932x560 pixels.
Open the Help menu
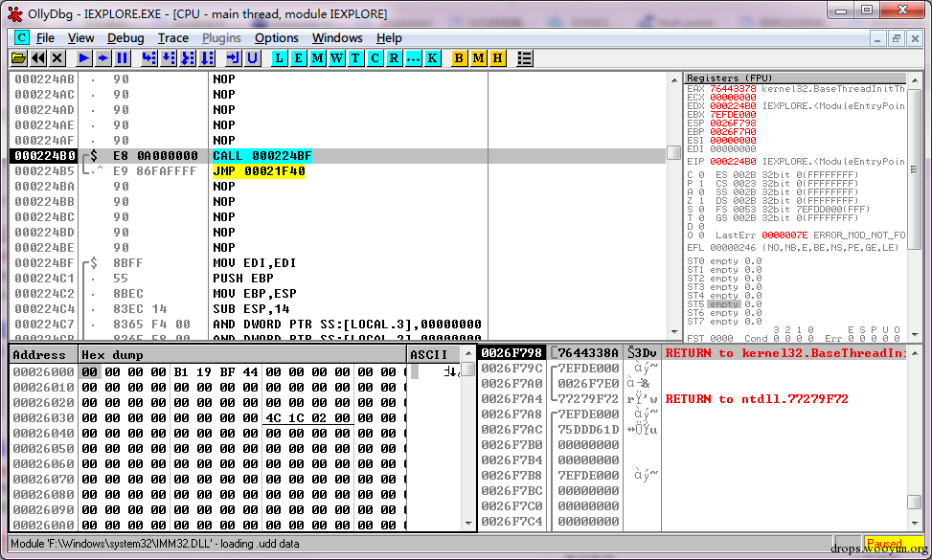[389, 38]
